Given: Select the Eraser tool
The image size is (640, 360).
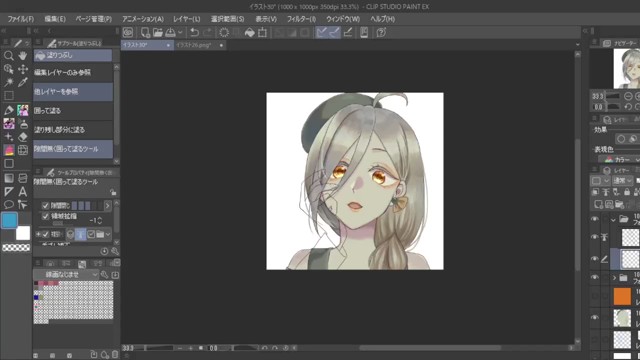Looking at the screenshot, I should click(23, 137).
